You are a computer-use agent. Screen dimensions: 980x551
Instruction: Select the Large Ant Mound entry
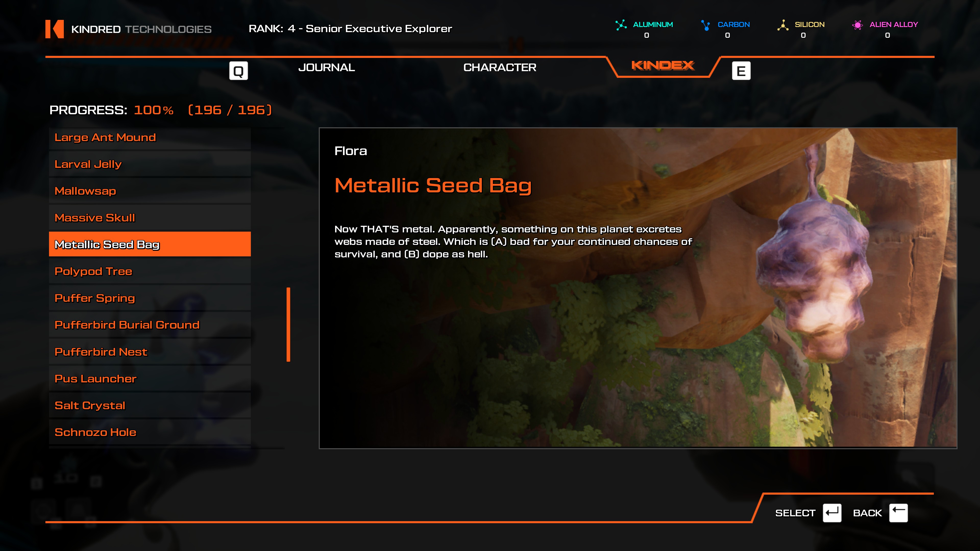(x=150, y=137)
